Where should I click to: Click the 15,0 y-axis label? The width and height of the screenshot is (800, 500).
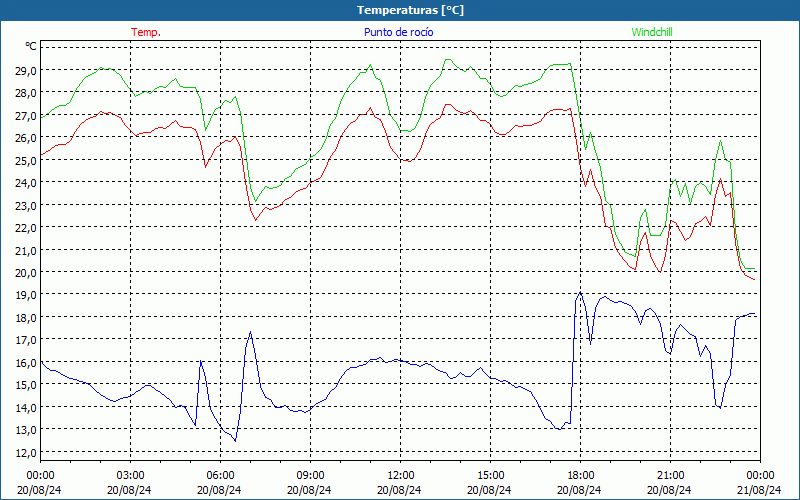pyautogui.click(x=26, y=385)
